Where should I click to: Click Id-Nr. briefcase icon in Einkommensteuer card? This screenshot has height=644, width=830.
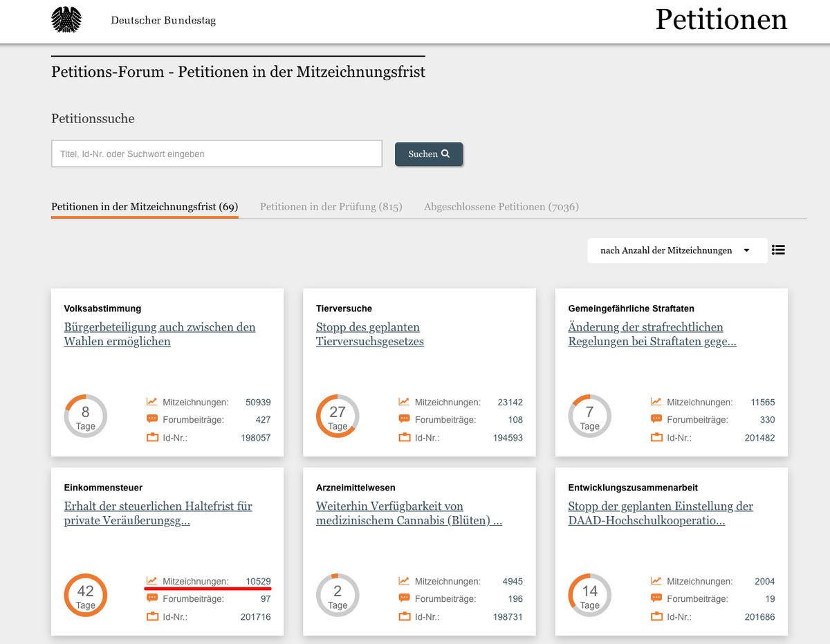coord(152,616)
